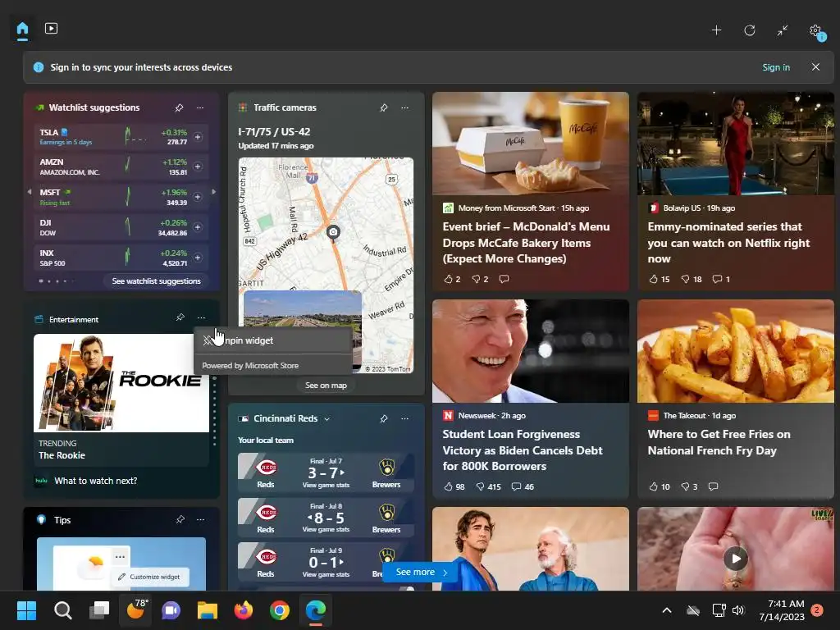840x630 pixels.
Task: Click the plus Add widgets icon
Action: click(716, 30)
